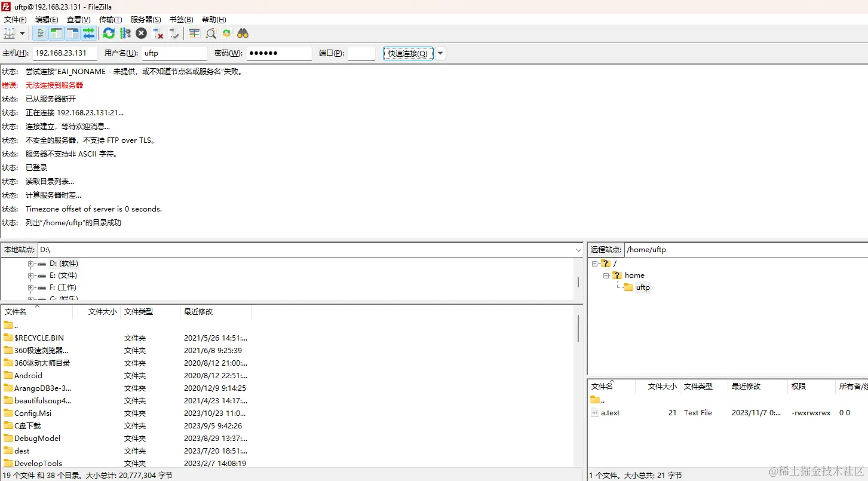Search for files recursively (binoculars)

(x=243, y=33)
